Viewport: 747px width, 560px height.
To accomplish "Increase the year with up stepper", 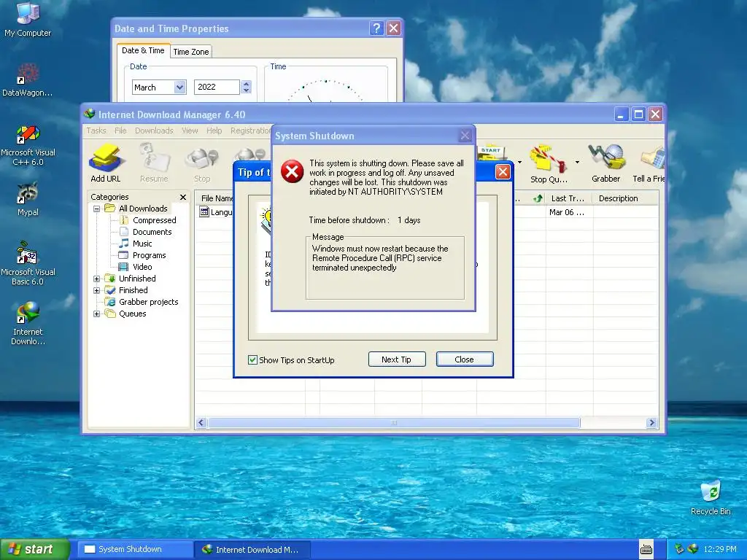I will click(246, 84).
